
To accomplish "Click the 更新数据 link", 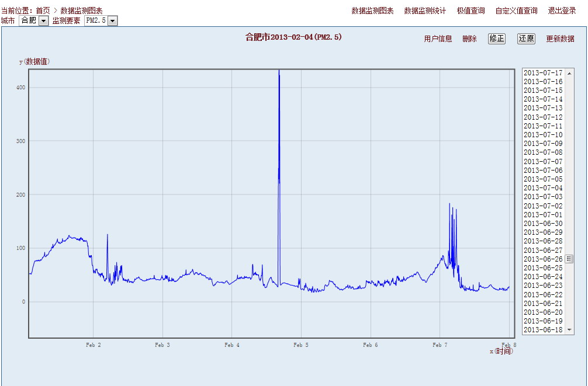I will point(560,39).
